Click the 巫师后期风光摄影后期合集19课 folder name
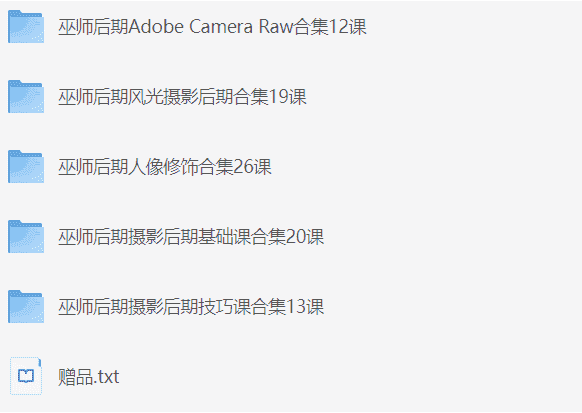Viewport: 582px width, 413px height. [182, 97]
